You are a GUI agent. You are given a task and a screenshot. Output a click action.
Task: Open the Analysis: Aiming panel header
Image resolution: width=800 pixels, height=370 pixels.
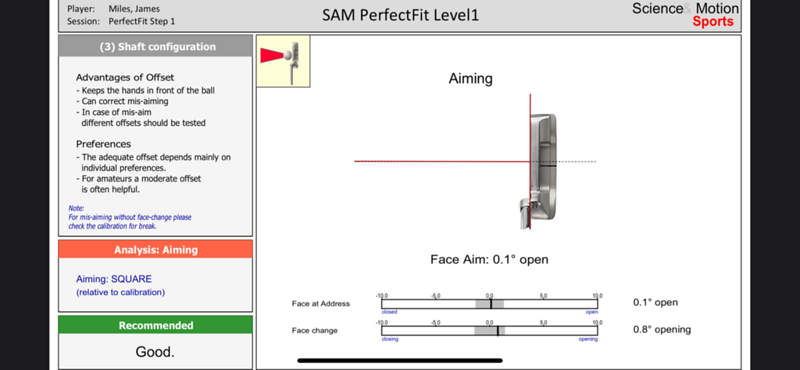tap(156, 250)
